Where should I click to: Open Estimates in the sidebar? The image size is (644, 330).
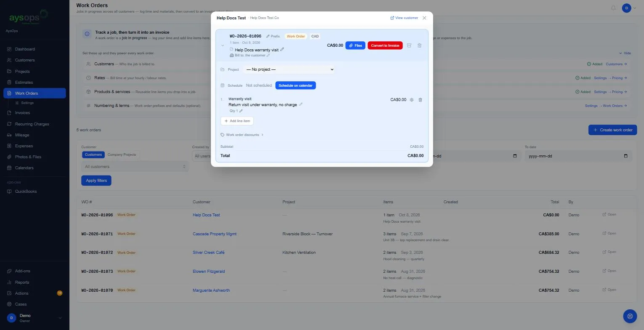pos(35,82)
